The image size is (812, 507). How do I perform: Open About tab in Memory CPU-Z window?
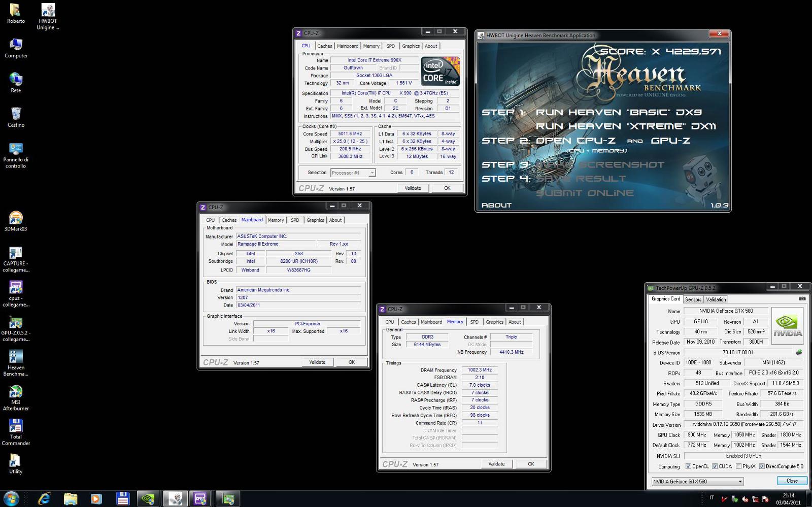click(x=515, y=322)
